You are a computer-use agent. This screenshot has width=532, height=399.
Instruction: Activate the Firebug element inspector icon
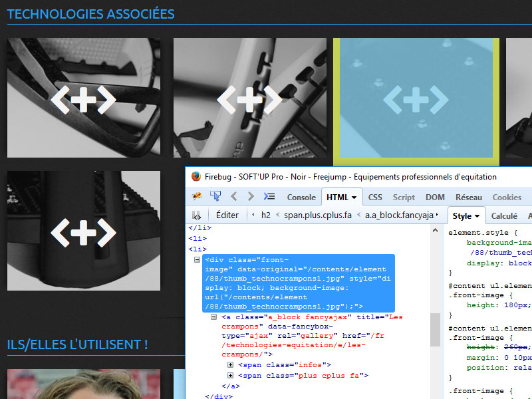point(215,196)
